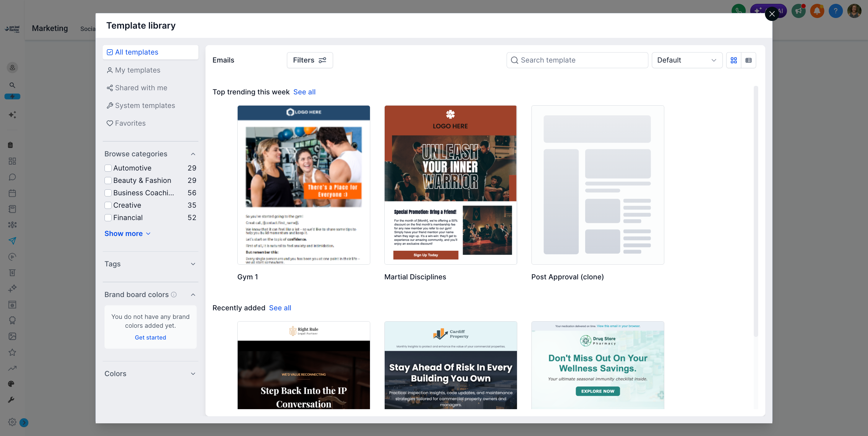See all top trending templates
This screenshot has height=436, width=868.
[304, 92]
